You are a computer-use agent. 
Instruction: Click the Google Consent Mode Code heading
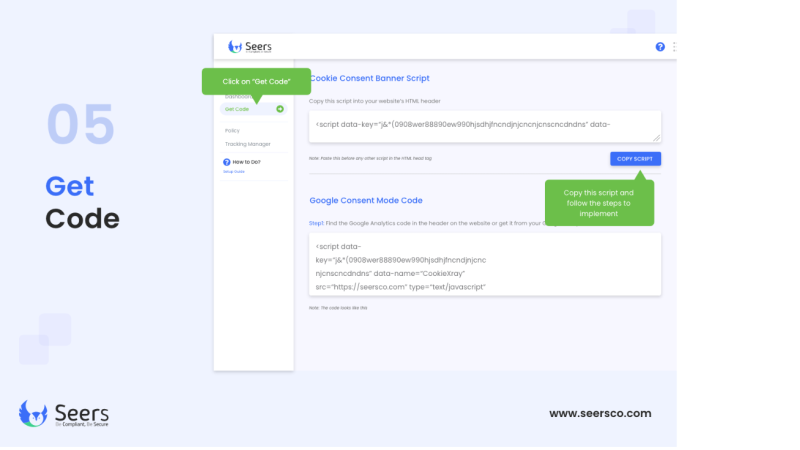(x=366, y=201)
